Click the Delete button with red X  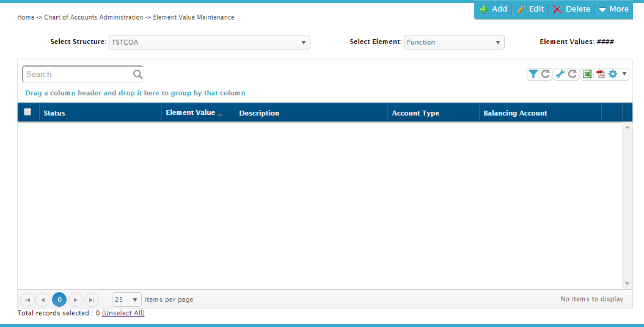[571, 9]
